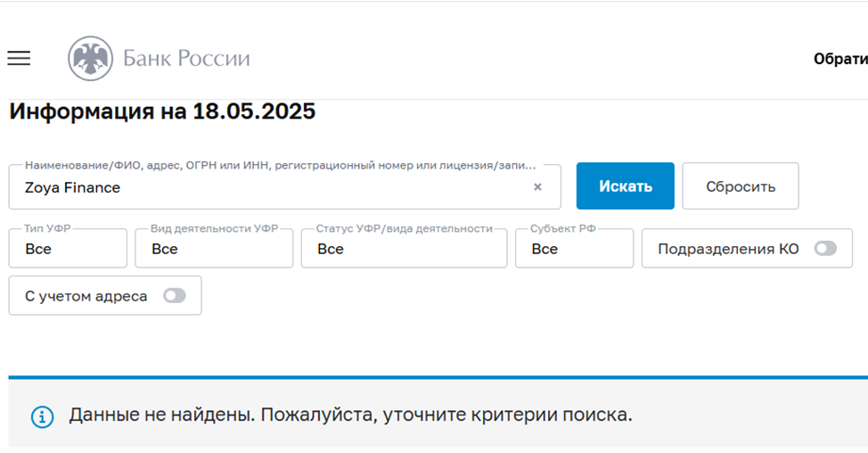Open the partially visible "Обрати…" header link
This screenshot has height=453, width=868.
click(839, 59)
